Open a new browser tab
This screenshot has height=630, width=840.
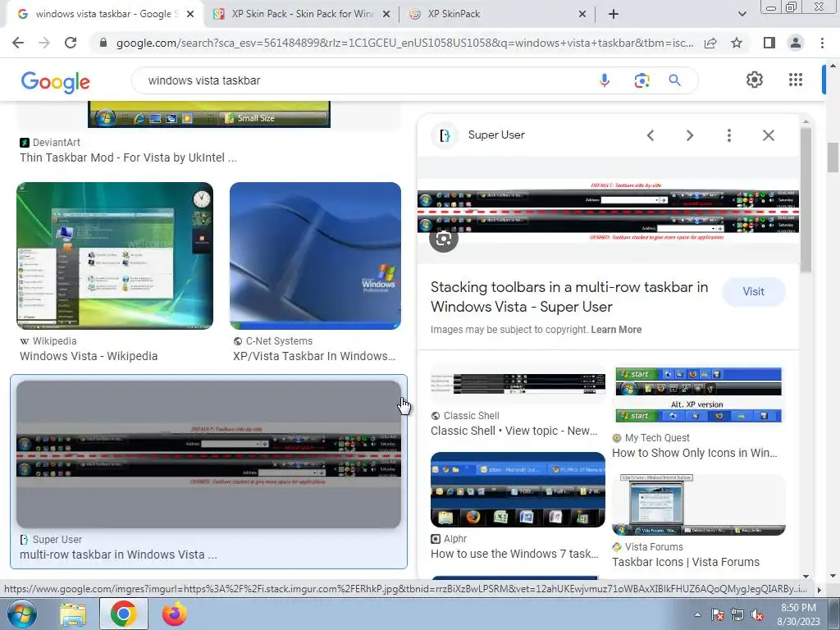coord(614,14)
